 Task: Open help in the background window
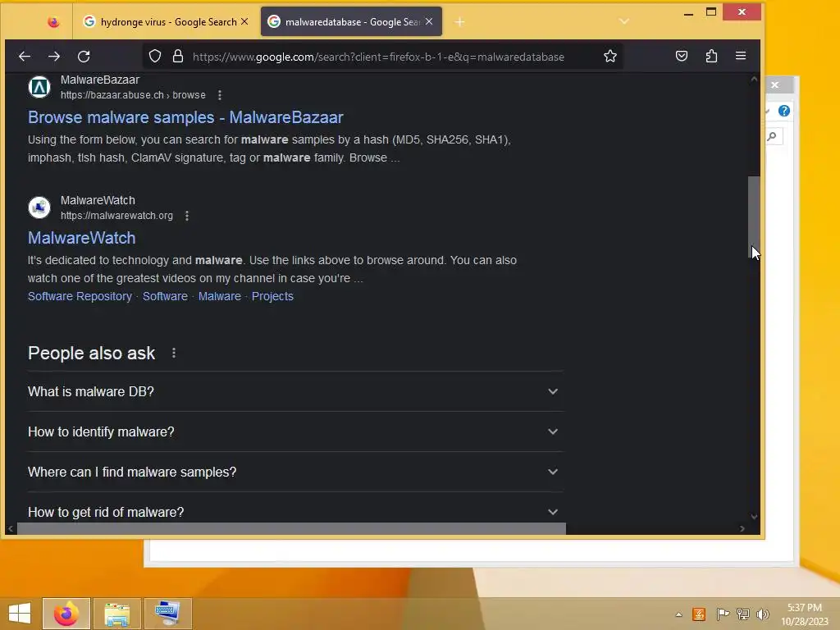(783, 111)
